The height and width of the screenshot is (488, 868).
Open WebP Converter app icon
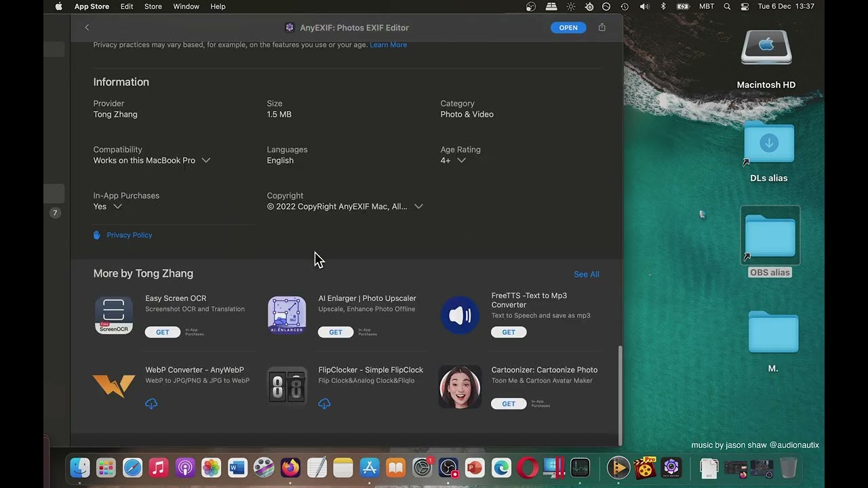(x=114, y=387)
